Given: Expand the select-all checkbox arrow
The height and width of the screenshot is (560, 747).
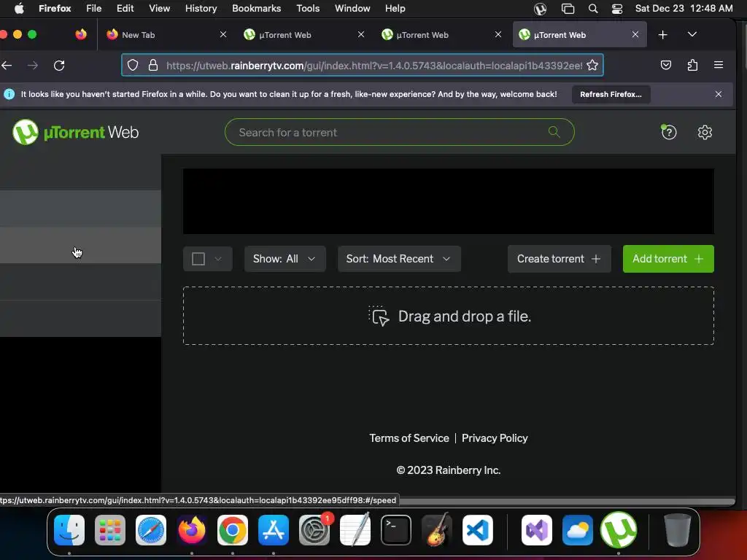Looking at the screenshot, I should [x=218, y=259].
